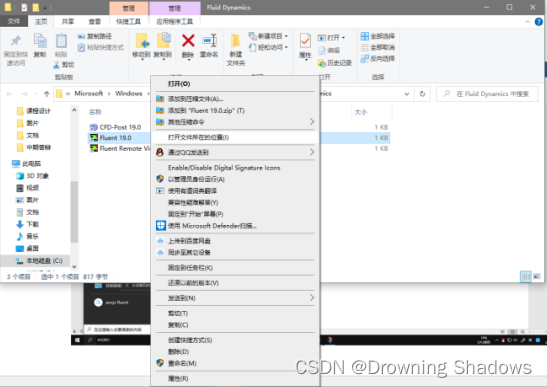The height and width of the screenshot is (387, 547).
Task: Click the Pin to Quick access ribbon icon
Action: 16,41
